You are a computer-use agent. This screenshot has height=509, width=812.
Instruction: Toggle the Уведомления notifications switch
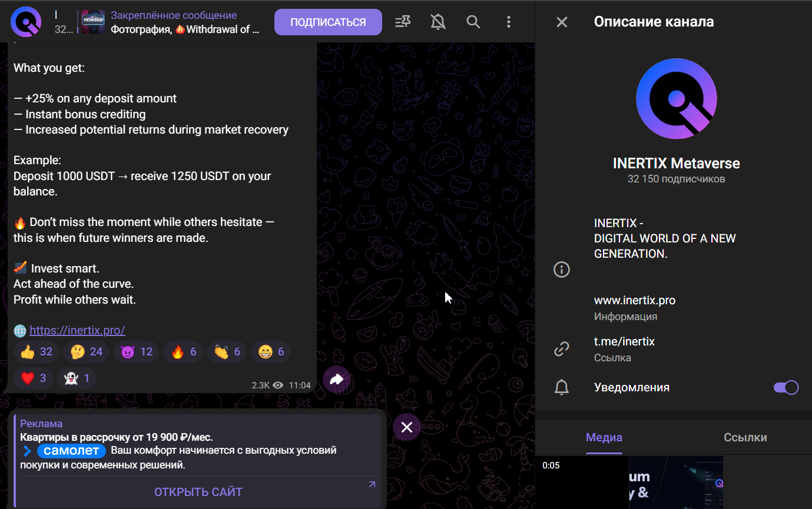786,387
